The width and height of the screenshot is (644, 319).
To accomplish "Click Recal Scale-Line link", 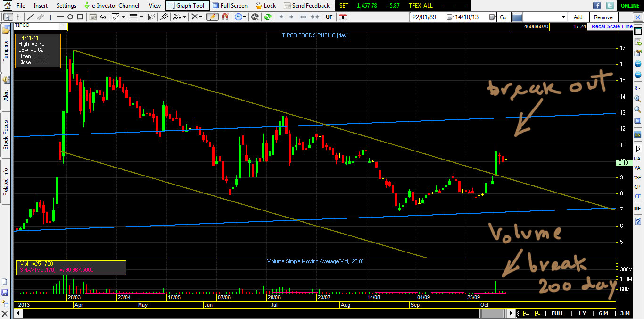I will coord(612,26).
